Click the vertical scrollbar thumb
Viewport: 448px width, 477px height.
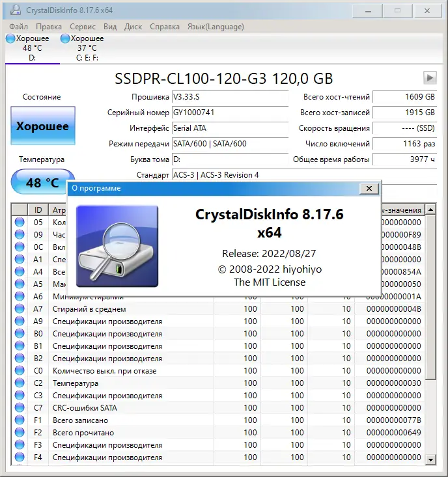tap(430, 297)
